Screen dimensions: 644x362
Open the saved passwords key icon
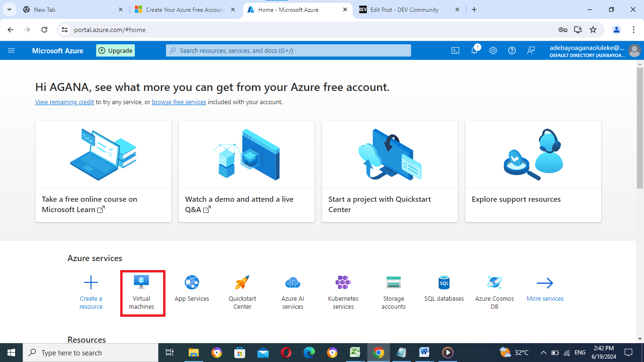563,30
